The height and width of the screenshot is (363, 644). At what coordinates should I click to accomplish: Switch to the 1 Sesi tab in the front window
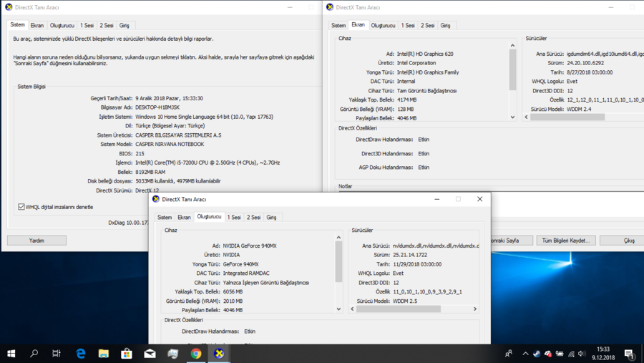point(234,217)
